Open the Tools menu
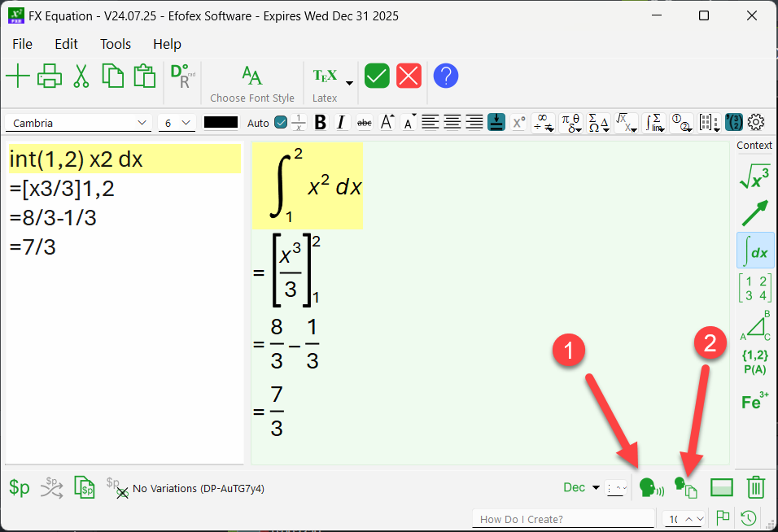This screenshot has height=532, width=778. (116, 44)
